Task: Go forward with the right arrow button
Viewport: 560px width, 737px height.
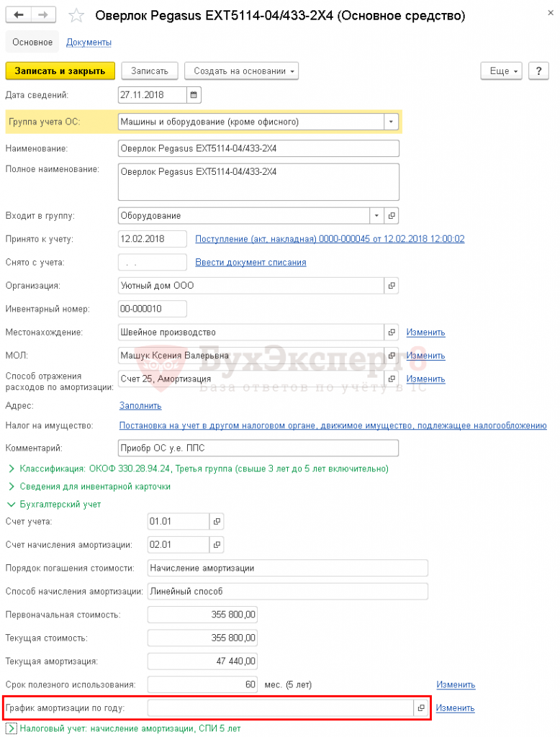Action: point(43,15)
